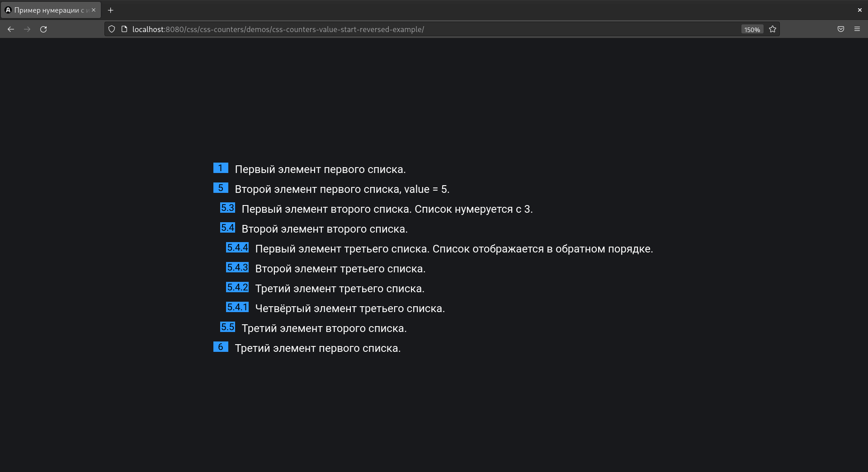Viewport: 868px width, 472px height.
Task: Click the blue counter marker '5.4.2'
Action: click(237, 287)
